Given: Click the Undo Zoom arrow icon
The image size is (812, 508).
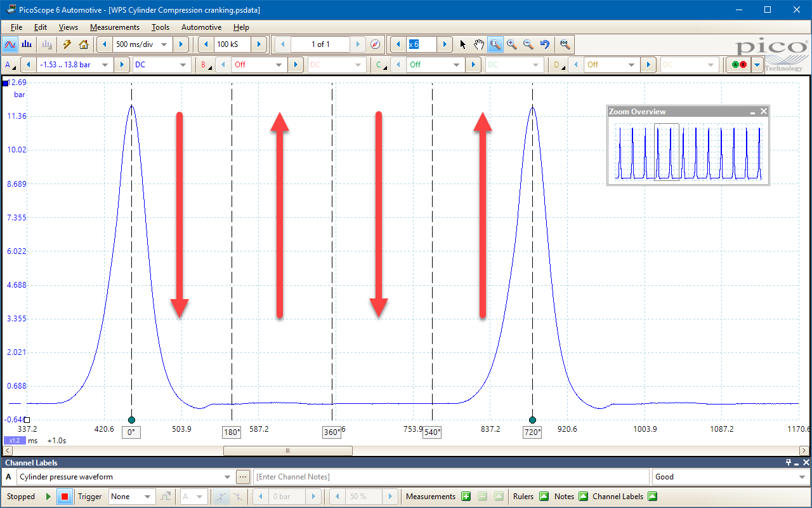Looking at the screenshot, I should point(544,44).
